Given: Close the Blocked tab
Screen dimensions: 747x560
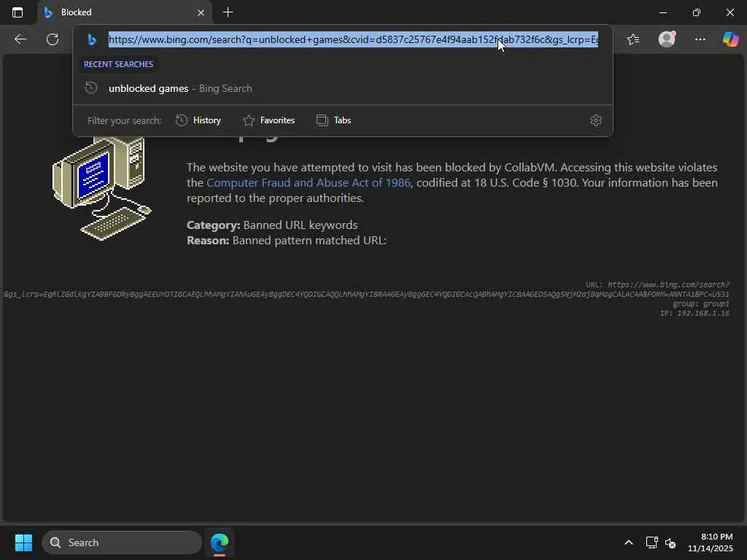Looking at the screenshot, I should pyautogui.click(x=201, y=13).
